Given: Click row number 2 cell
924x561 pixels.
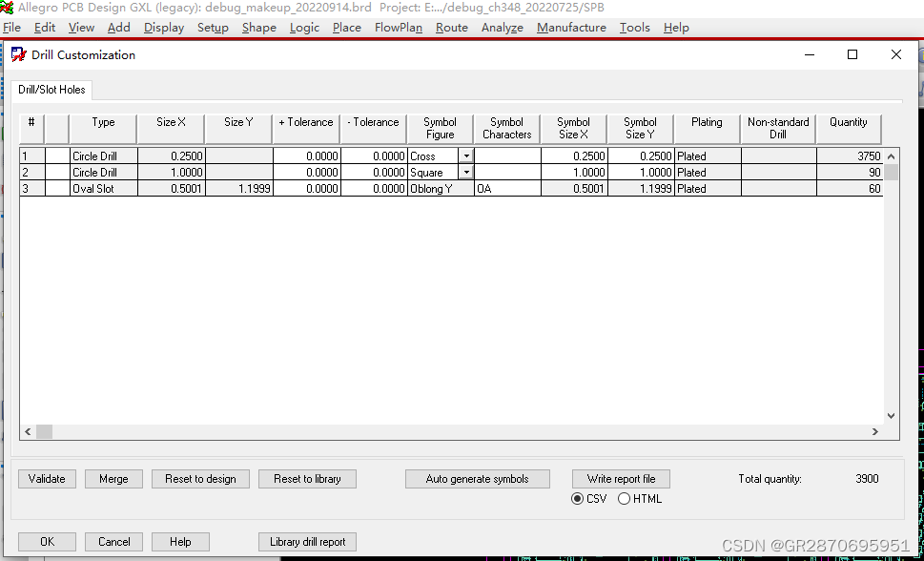Looking at the screenshot, I should click(x=31, y=173).
